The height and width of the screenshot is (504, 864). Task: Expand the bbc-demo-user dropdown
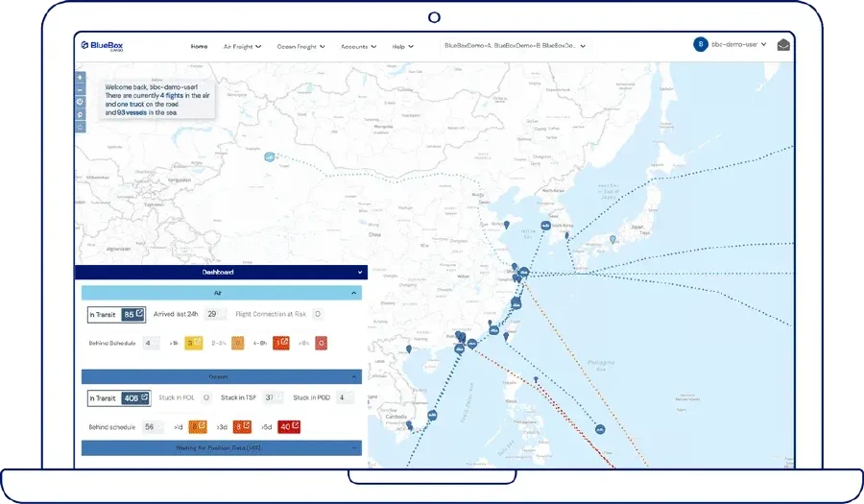739,44
